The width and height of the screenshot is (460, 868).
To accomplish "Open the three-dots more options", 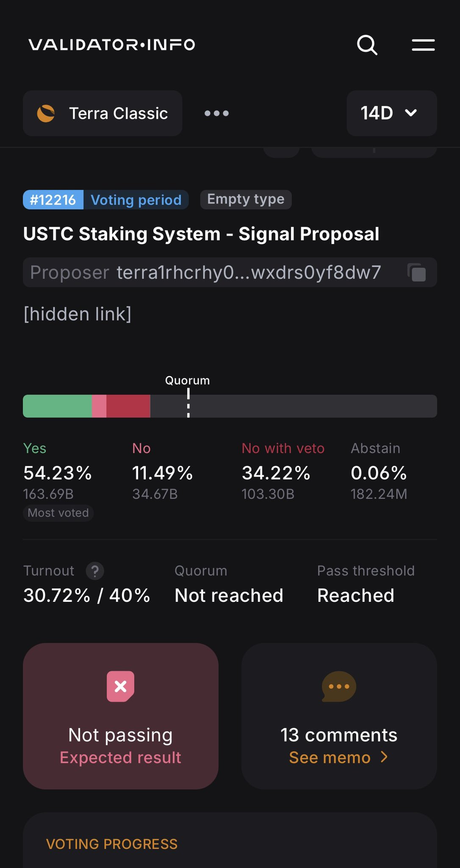I will point(216,114).
